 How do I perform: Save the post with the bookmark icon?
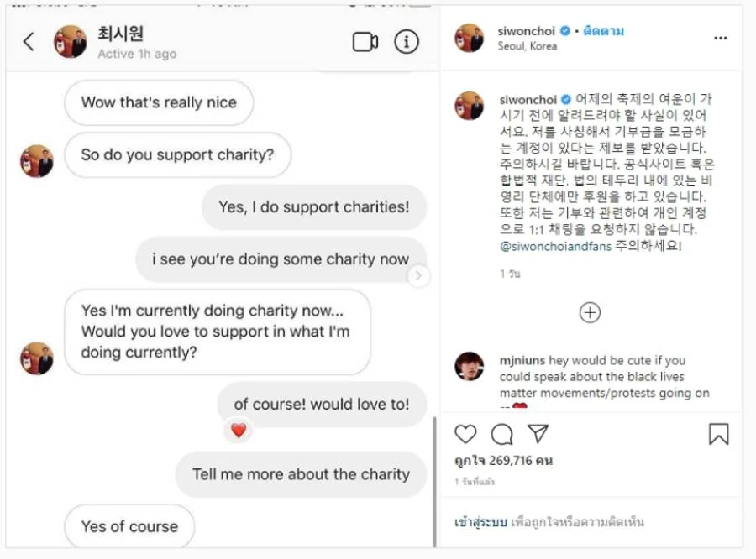718,434
